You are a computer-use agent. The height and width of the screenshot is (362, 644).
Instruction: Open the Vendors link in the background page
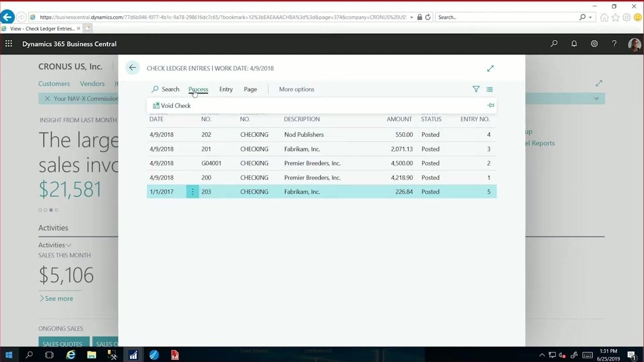coord(92,83)
